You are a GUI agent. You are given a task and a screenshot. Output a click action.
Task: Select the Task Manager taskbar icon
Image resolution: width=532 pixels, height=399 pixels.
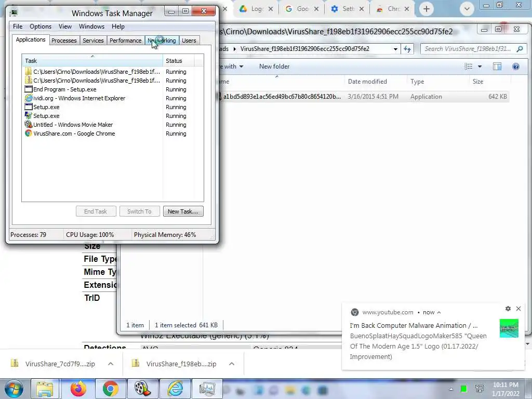pyautogui.click(x=207, y=389)
